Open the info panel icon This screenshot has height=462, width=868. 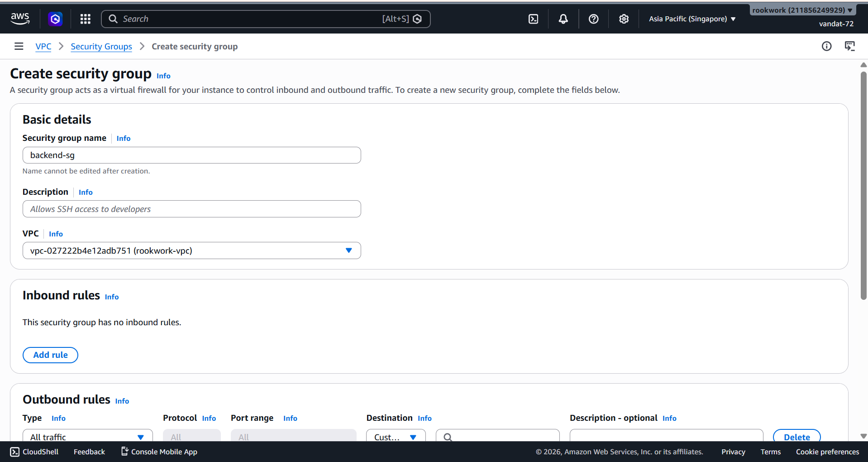[x=826, y=46]
